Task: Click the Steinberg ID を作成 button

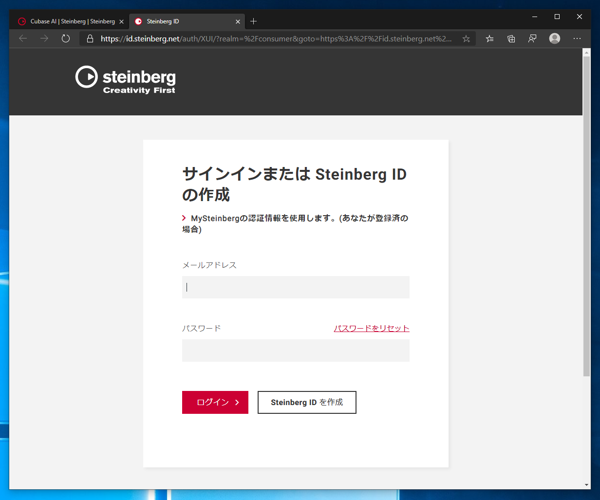Action: [x=307, y=402]
